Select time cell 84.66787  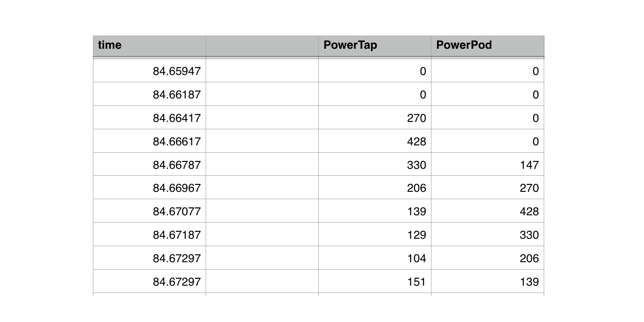(x=149, y=165)
